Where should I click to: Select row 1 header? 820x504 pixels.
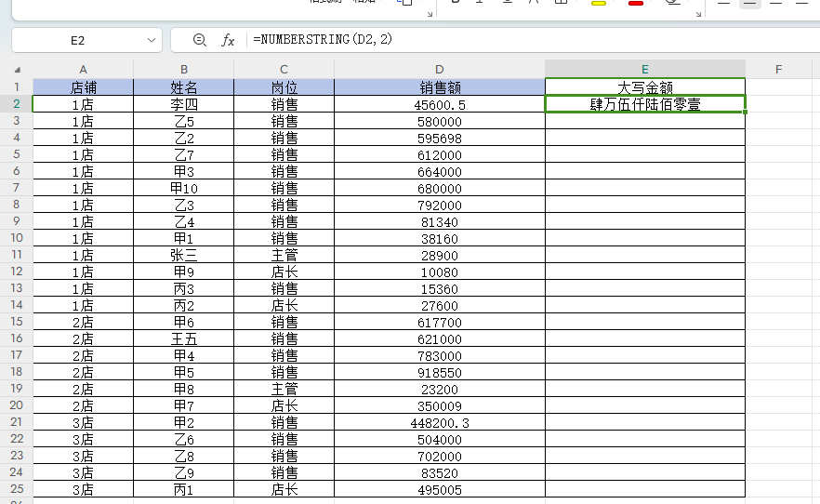click(x=16, y=86)
